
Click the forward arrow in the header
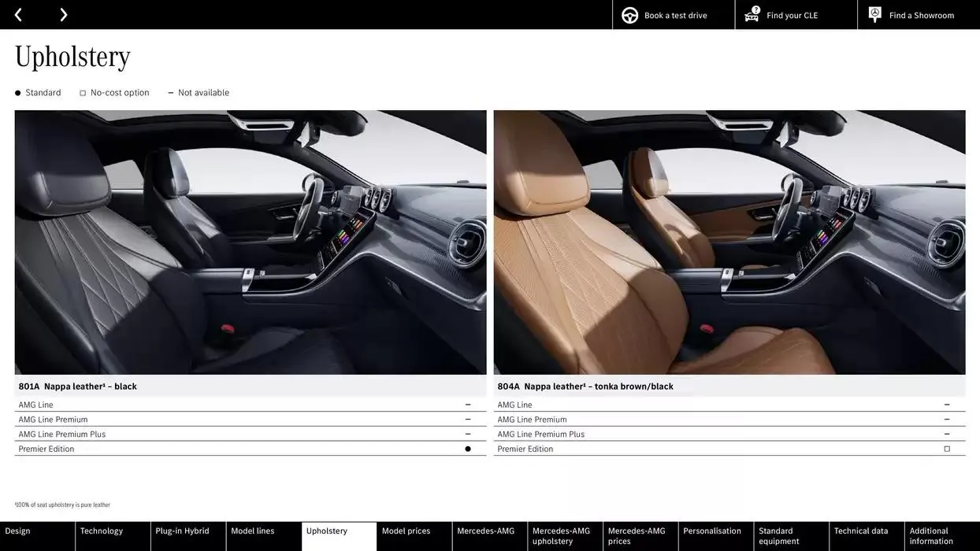click(x=63, y=14)
